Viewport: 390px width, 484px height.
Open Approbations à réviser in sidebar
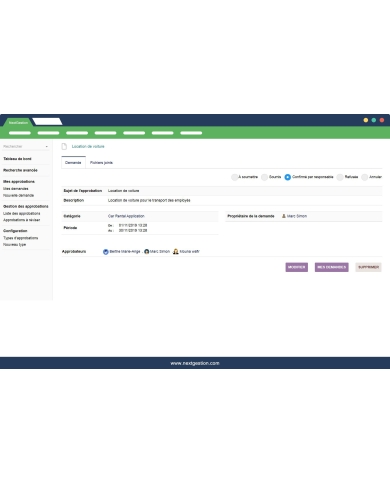(22, 220)
